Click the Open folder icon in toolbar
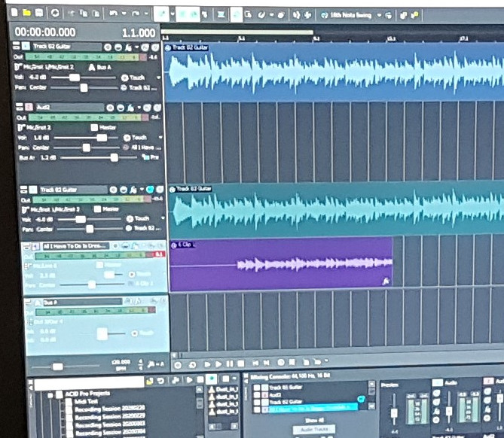This screenshot has height=438, width=504. [27, 14]
